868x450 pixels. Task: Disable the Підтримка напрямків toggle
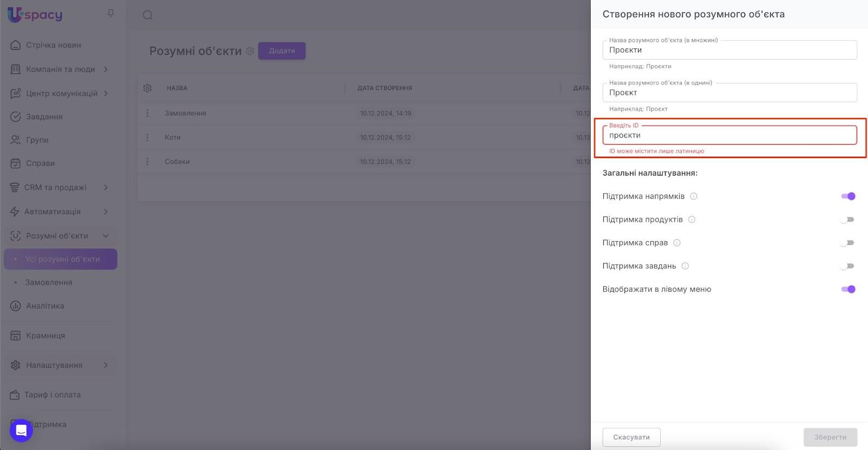(848, 196)
